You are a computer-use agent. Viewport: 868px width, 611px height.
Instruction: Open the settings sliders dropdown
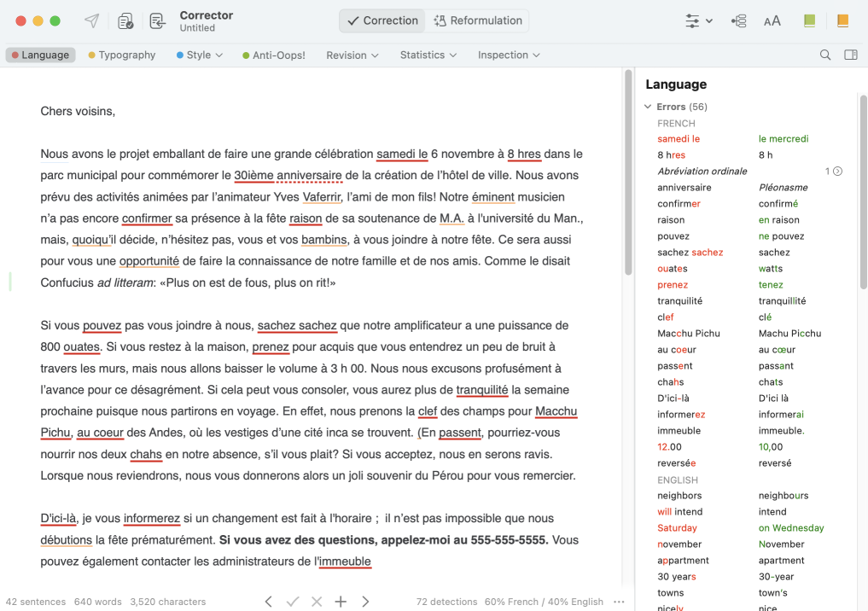(x=698, y=21)
